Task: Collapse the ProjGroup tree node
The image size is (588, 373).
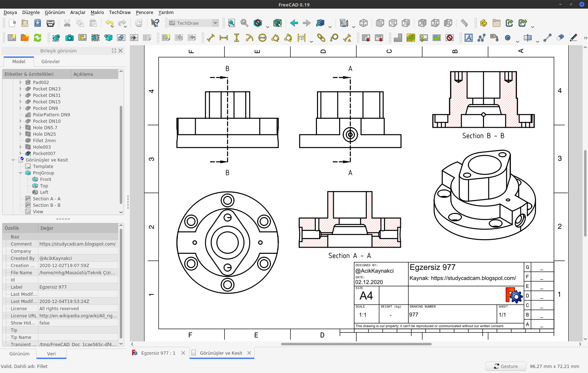Action: (20, 173)
